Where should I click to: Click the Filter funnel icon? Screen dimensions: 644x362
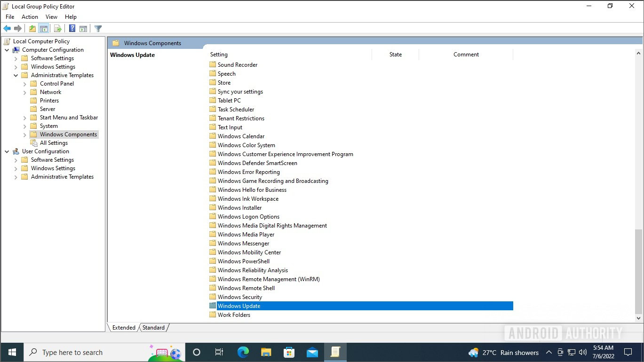98,29
